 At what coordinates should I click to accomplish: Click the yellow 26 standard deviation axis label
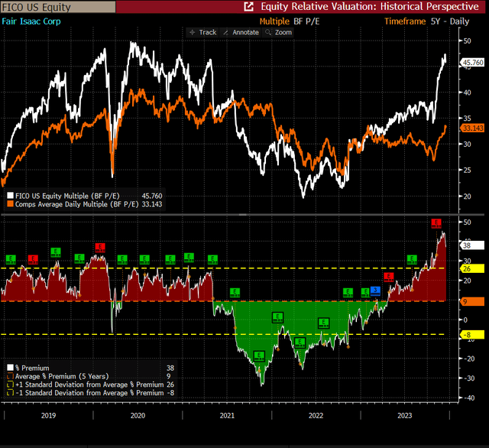472,268
